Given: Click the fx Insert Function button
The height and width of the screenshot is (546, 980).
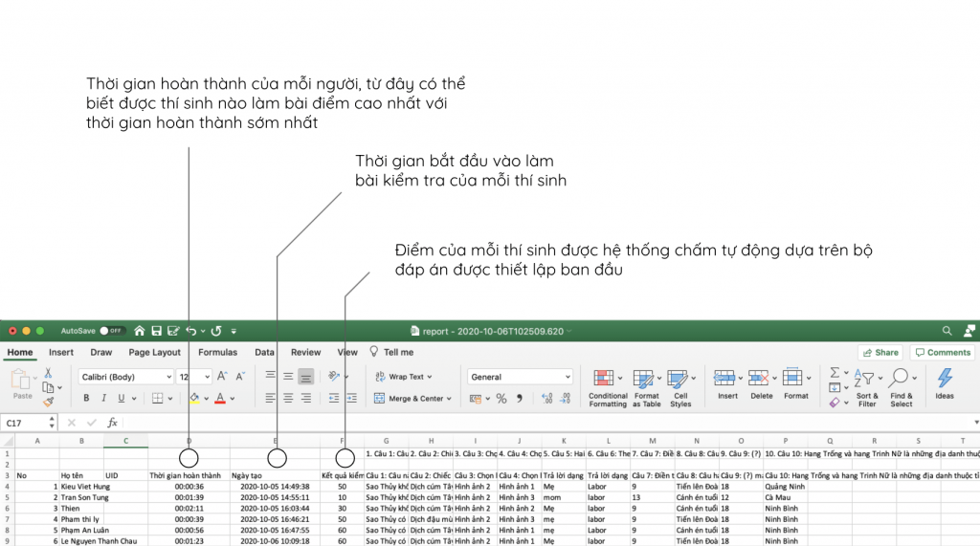Looking at the screenshot, I should point(113,423).
